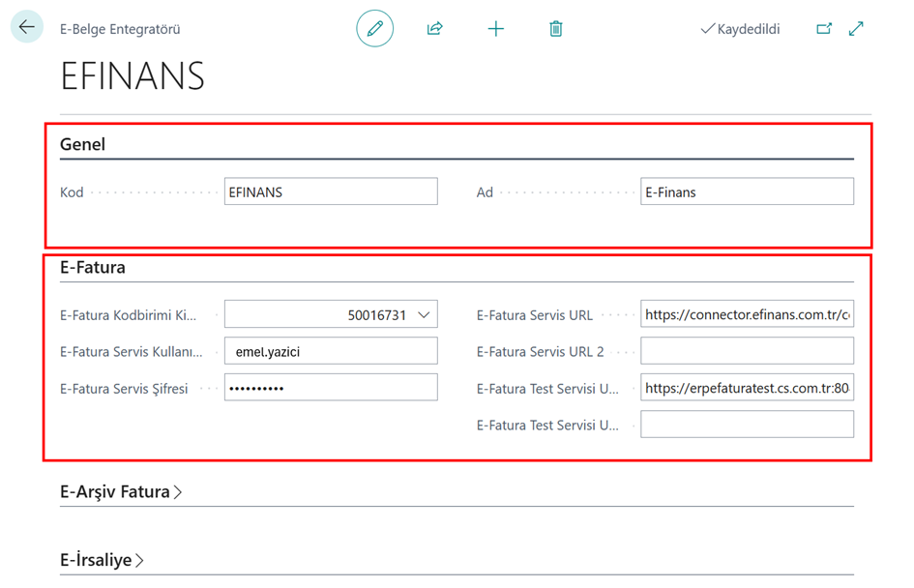The image size is (914, 588).
Task: Click the empty E-Fatura Servis URL 2 field
Action: [x=748, y=351]
